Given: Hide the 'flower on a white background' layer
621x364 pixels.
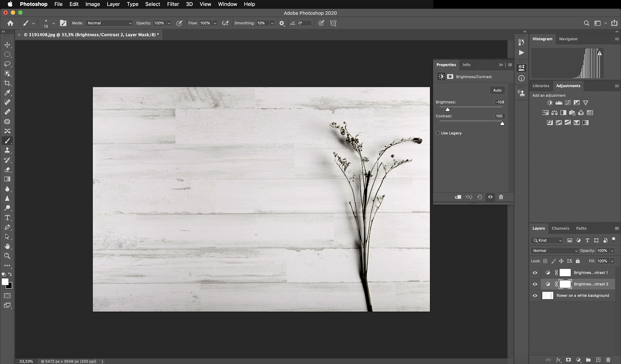Looking at the screenshot, I should pyautogui.click(x=535, y=295).
